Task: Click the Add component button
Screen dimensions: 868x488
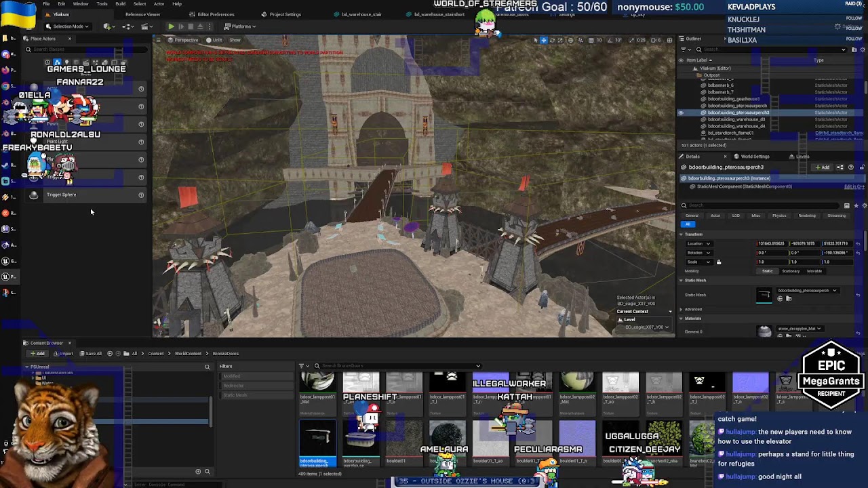Action: coord(823,167)
